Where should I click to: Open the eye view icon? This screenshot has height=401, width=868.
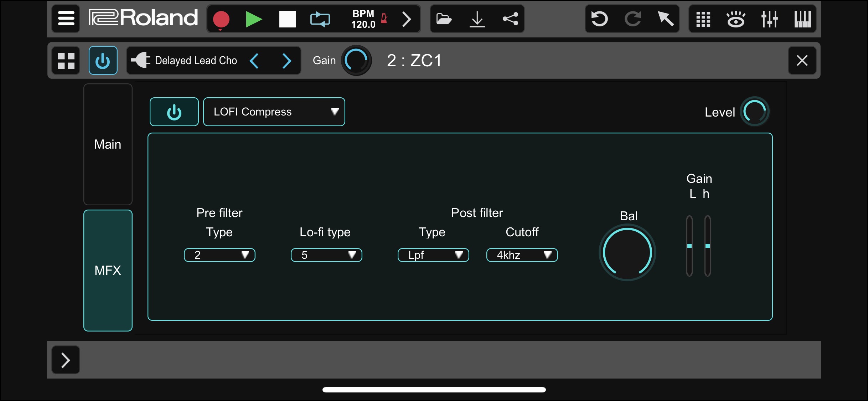tap(736, 19)
